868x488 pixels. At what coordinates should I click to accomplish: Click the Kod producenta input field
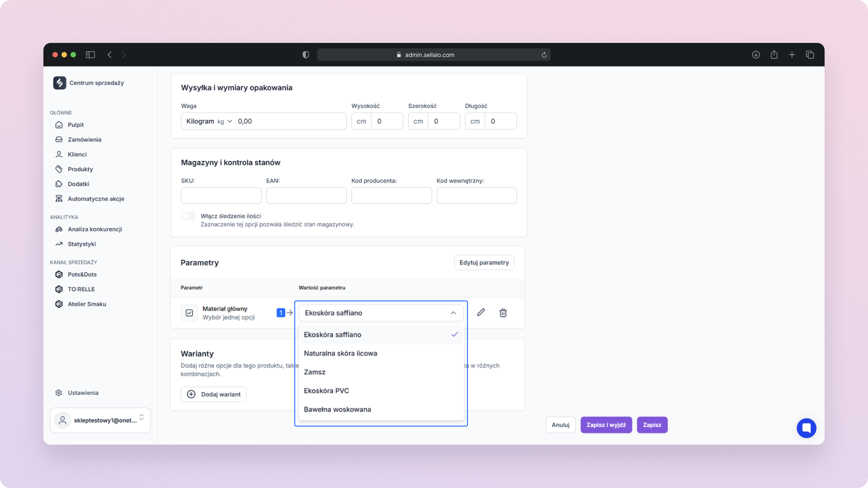click(x=392, y=196)
